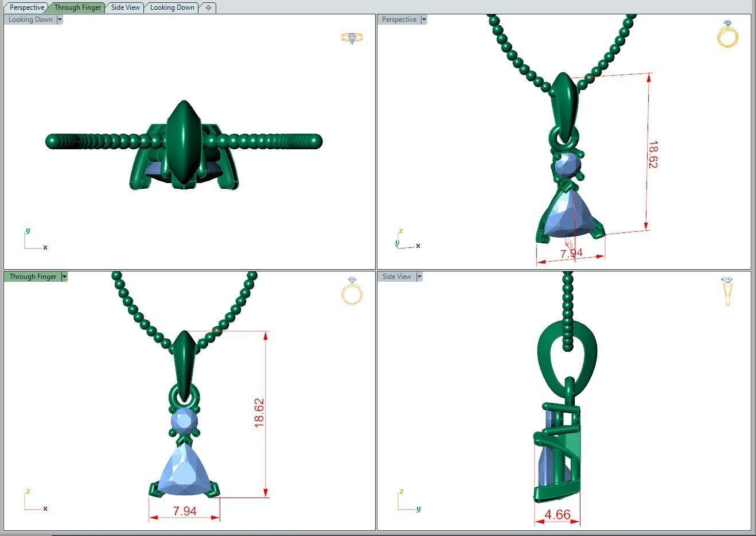Switch to the Looking Down tab

pos(172,7)
